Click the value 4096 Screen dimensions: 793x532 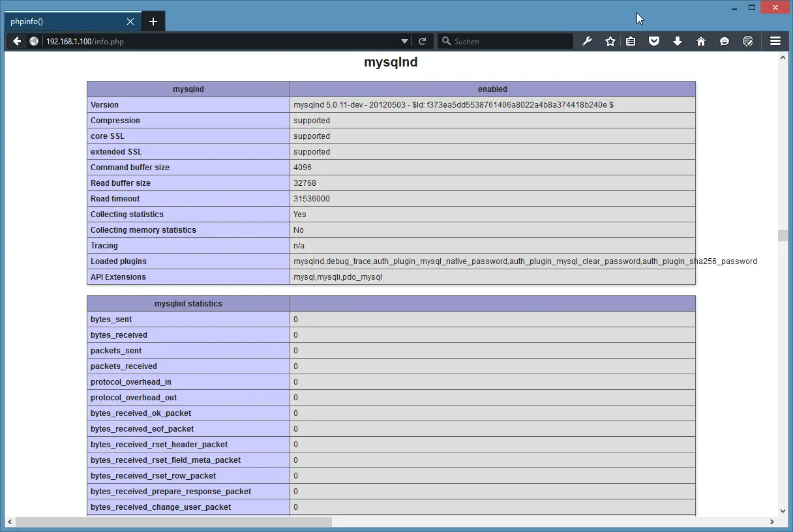click(303, 168)
